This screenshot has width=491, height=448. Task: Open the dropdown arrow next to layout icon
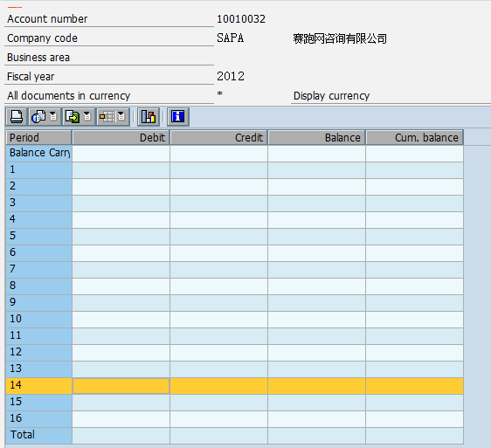[x=121, y=117]
